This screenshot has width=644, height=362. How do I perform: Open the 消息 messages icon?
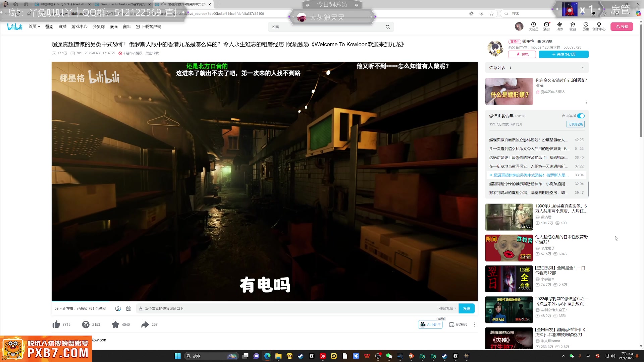pos(547,26)
